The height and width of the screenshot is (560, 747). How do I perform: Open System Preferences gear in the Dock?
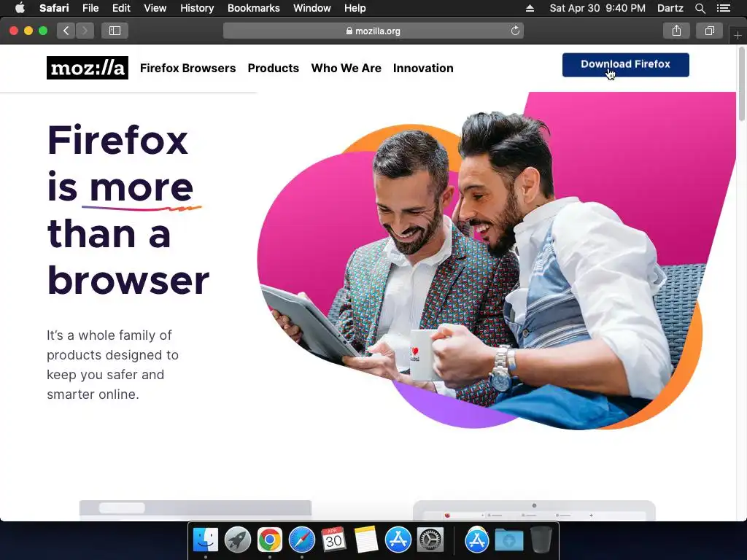pyautogui.click(x=430, y=540)
